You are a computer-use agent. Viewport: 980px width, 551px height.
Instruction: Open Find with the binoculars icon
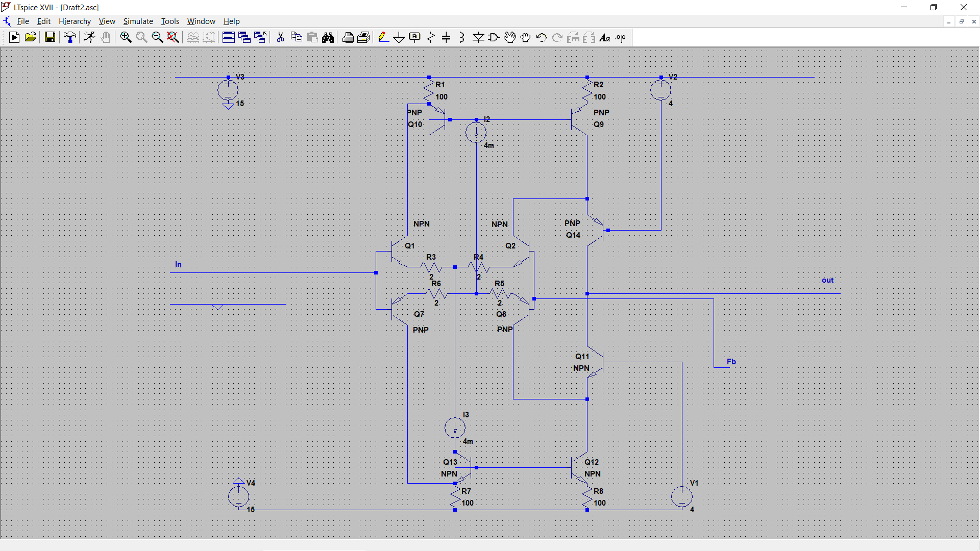pyautogui.click(x=328, y=37)
